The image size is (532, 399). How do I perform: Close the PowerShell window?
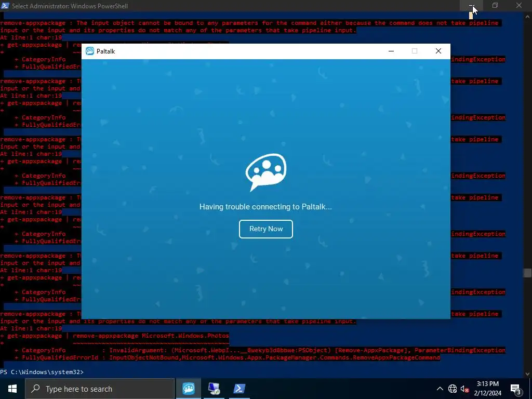point(519,5)
